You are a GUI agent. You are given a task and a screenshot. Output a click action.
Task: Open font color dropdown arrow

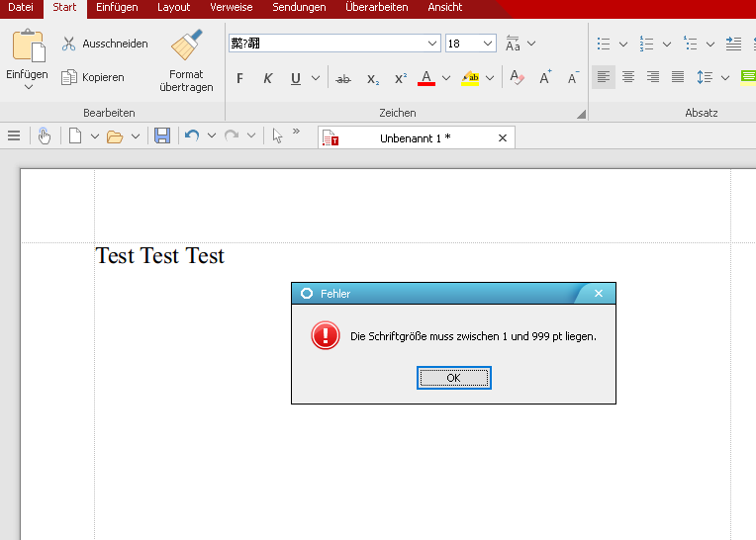[x=446, y=78]
